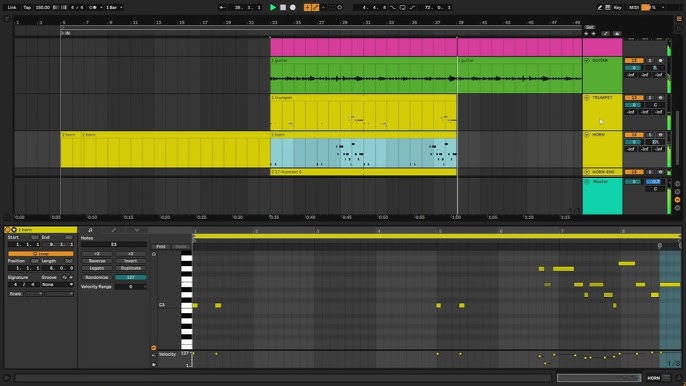Arm the GUITAR track for recording
The height and width of the screenshot is (386, 686).
(x=660, y=60)
